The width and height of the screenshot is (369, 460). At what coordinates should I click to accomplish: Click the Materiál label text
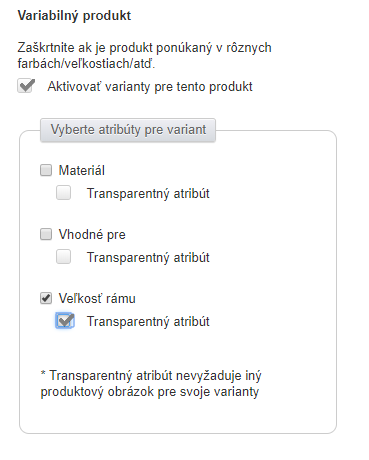pos(82,170)
